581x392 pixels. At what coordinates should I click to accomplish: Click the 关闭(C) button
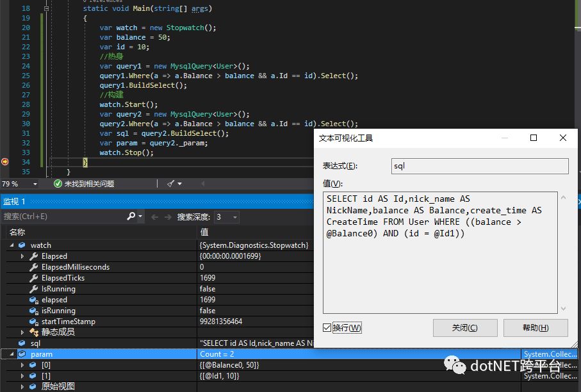[465, 328]
